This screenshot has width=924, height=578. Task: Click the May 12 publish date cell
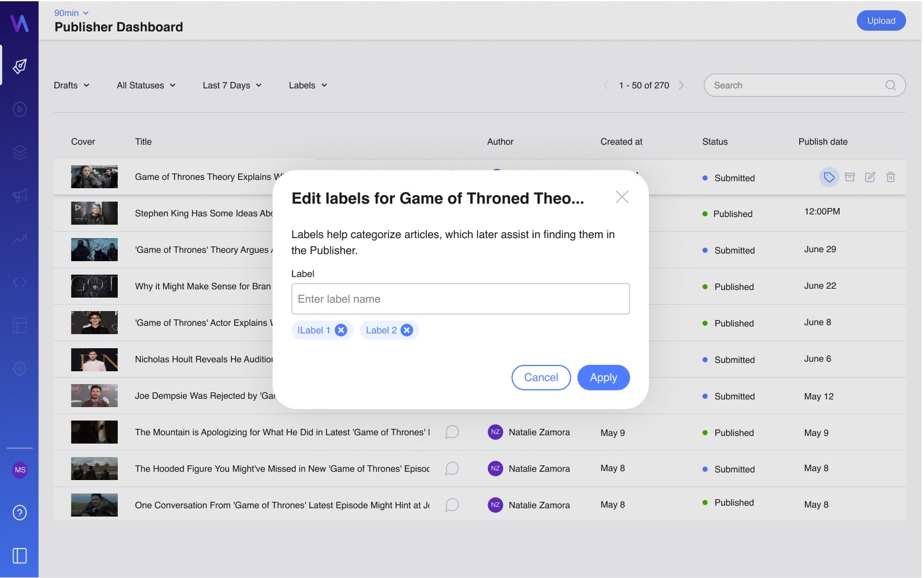(x=819, y=396)
